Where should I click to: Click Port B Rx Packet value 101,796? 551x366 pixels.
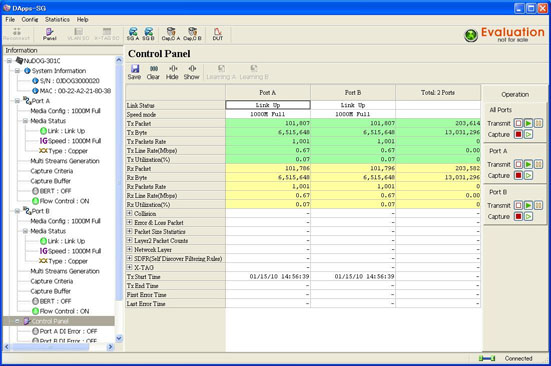pyautogui.click(x=353, y=168)
